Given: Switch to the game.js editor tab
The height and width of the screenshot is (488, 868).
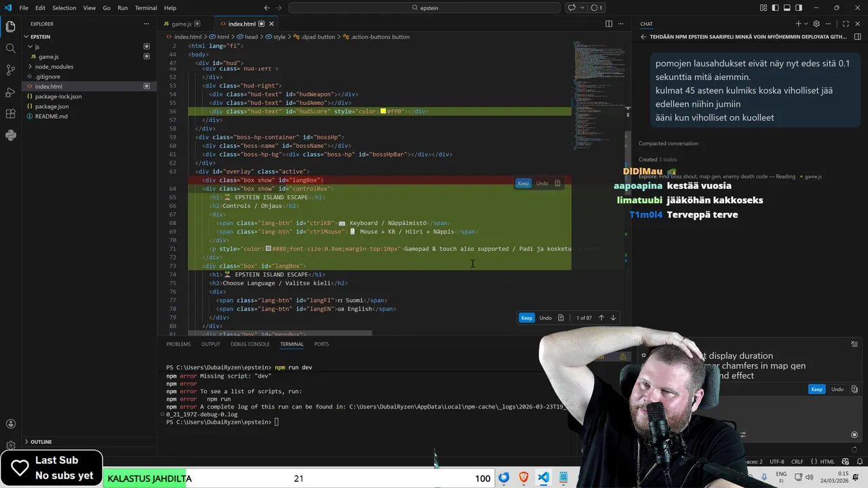Looking at the screenshot, I should pyautogui.click(x=181, y=24).
